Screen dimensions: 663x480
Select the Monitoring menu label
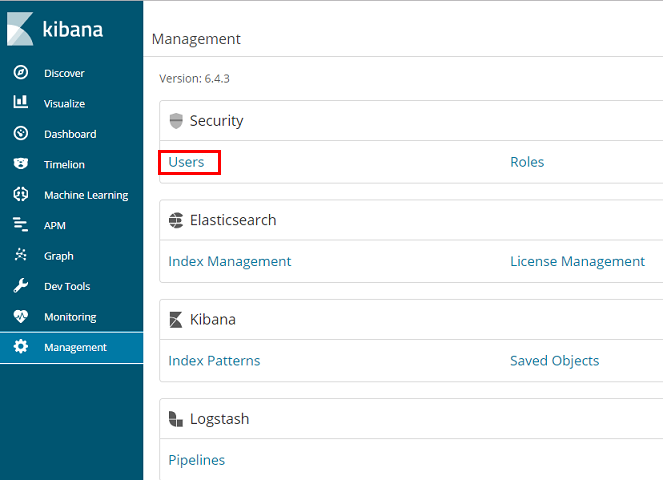[70, 317]
